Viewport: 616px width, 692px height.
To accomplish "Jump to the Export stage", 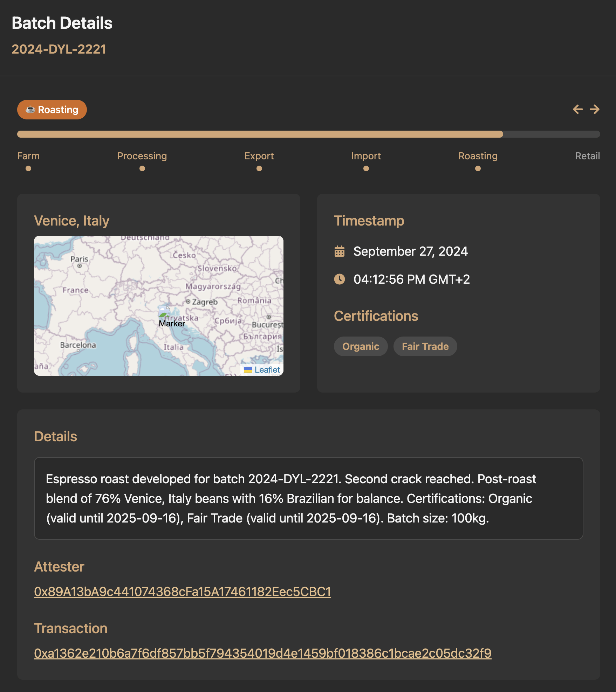I will (259, 168).
